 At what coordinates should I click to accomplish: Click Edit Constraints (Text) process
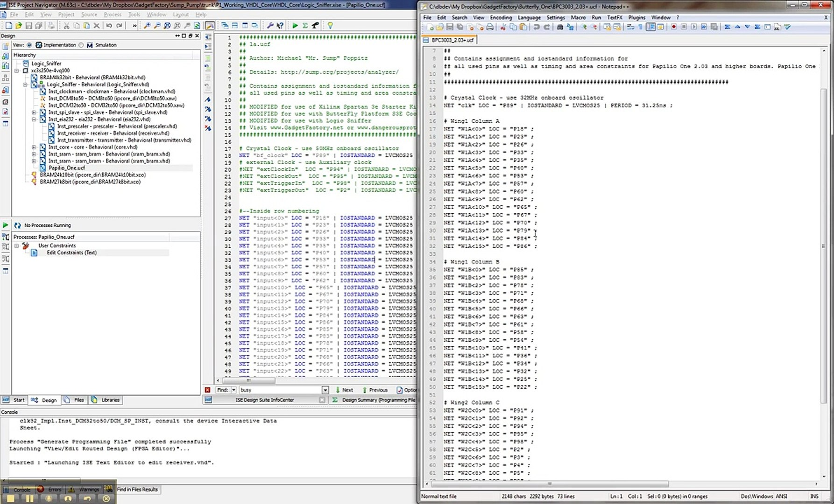point(71,252)
